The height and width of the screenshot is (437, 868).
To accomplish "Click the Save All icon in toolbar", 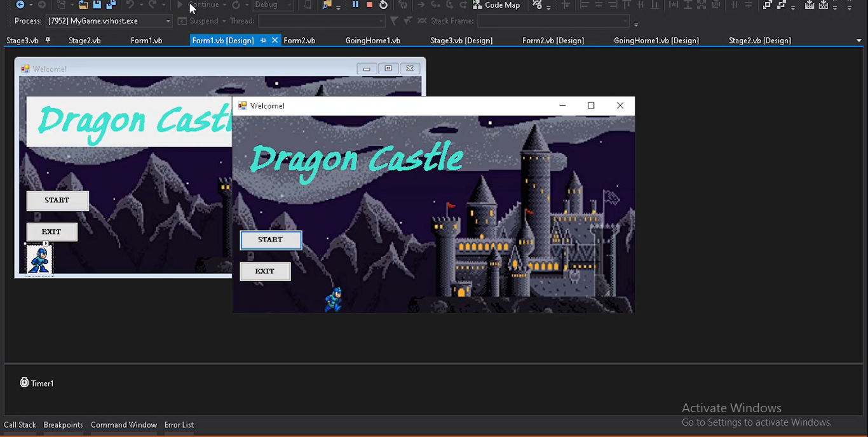I will (111, 5).
